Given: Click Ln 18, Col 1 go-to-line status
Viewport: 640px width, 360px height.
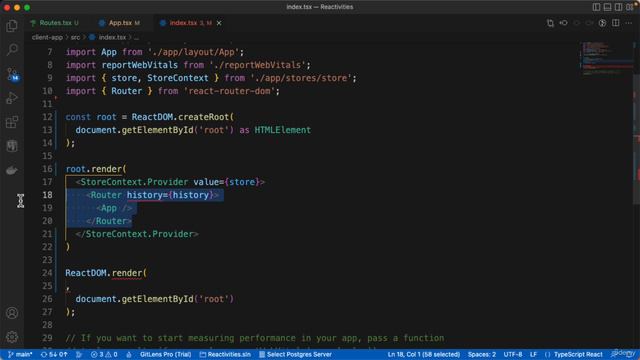Looking at the screenshot, I should (424, 354).
